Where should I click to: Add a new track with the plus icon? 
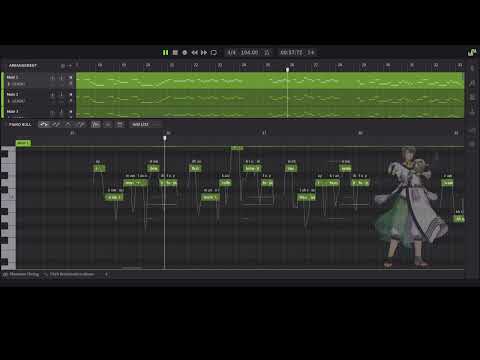[x=70, y=66]
